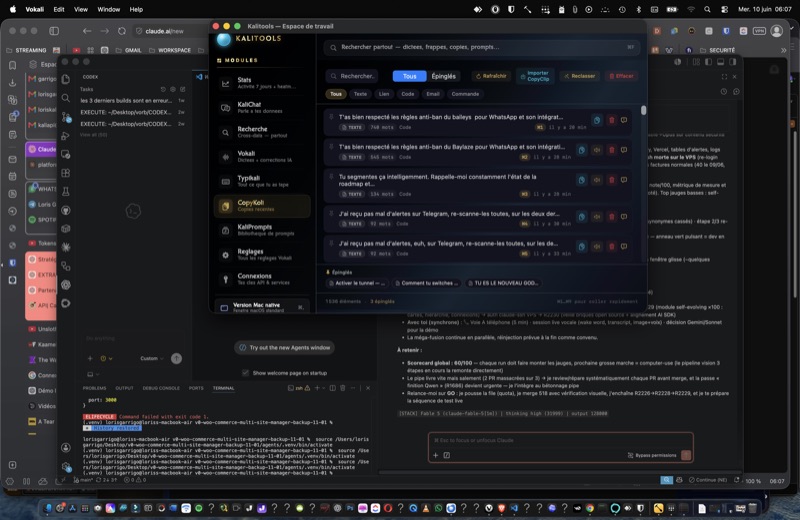
Task: Open the KaliPrompts library module
Action: point(262,230)
